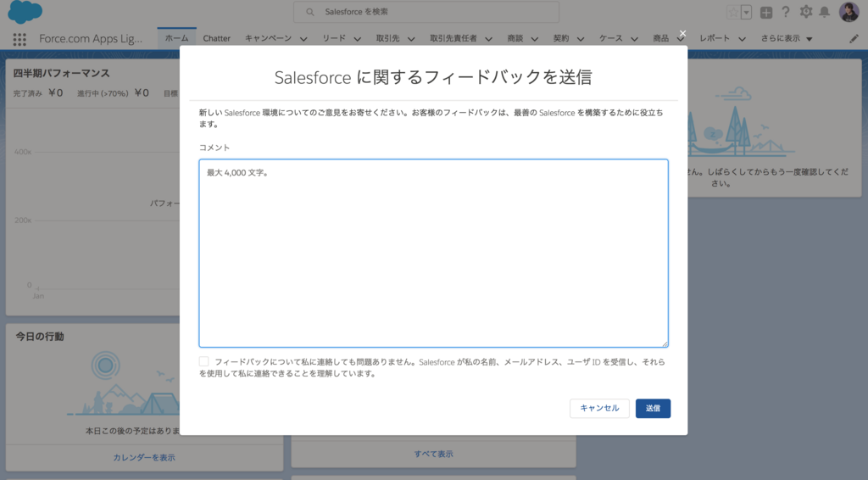Click the 送信 button
Viewport: 868px width, 480px height.
(653, 408)
